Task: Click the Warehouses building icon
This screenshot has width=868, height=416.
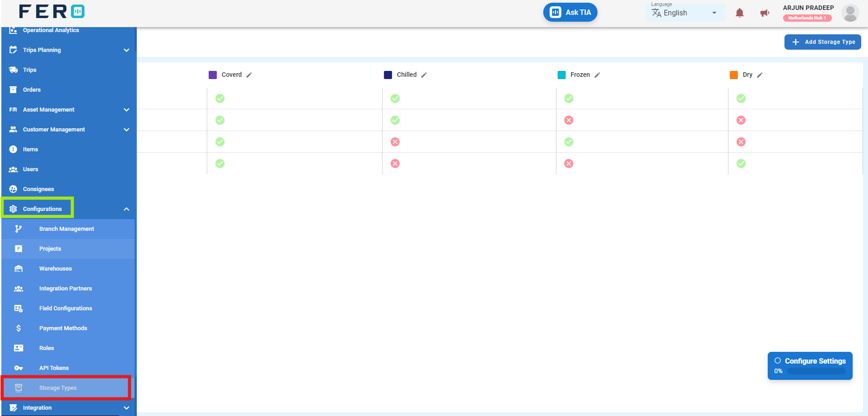Action: pyautogui.click(x=19, y=268)
